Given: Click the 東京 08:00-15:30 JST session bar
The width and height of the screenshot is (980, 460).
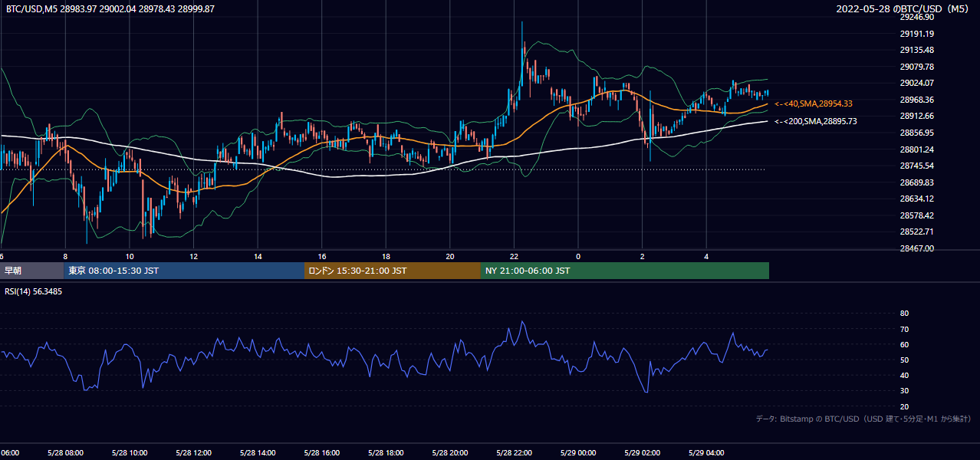Looking at the screenshot, I should (184, 271).
